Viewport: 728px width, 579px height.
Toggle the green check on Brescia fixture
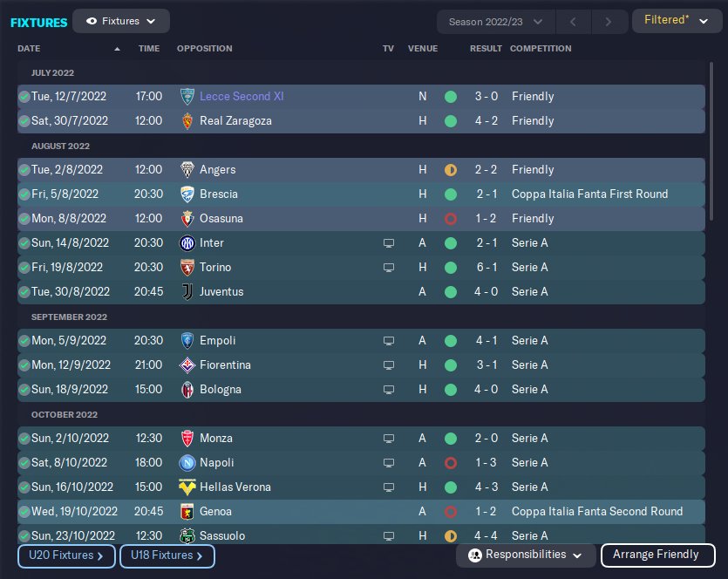tap(24, 194)
